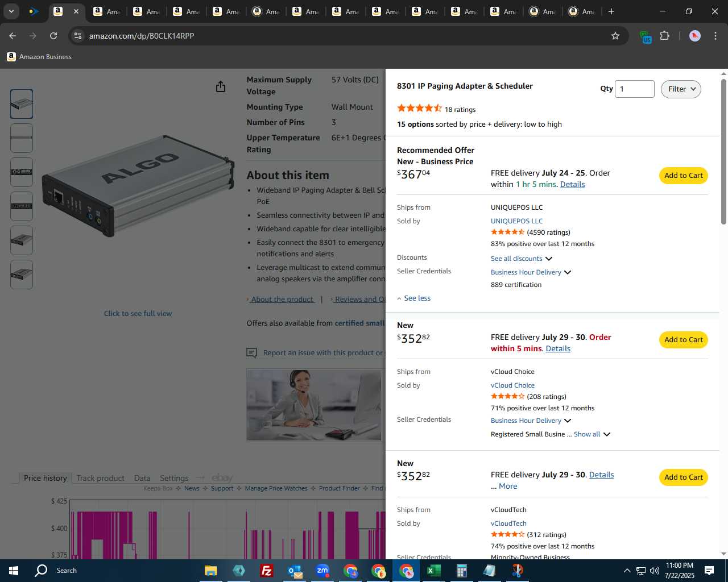
Task: Open the Filter dropdown in offers panel
Action: (x=681, y=89)
